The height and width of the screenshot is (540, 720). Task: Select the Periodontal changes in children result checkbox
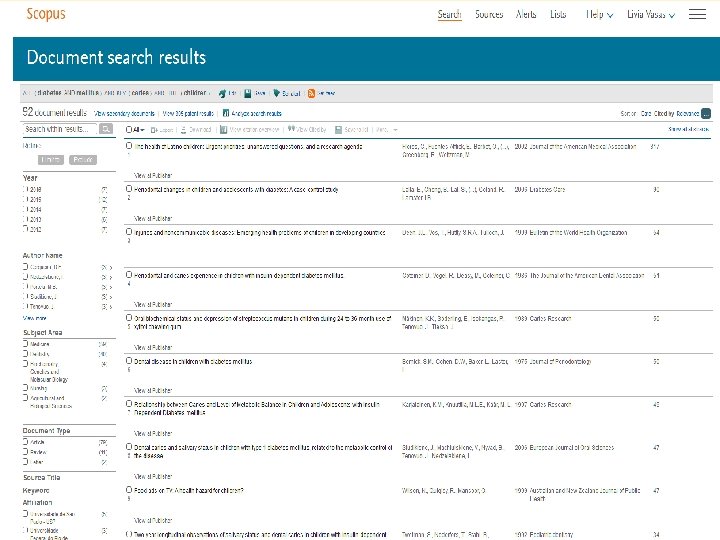[129, 189]
